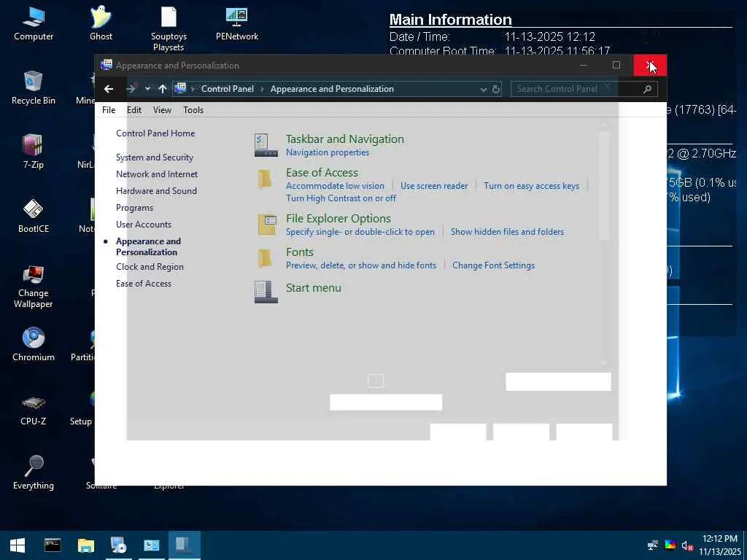
Task: Click the Start menu category icon
Action: point(266,292)
